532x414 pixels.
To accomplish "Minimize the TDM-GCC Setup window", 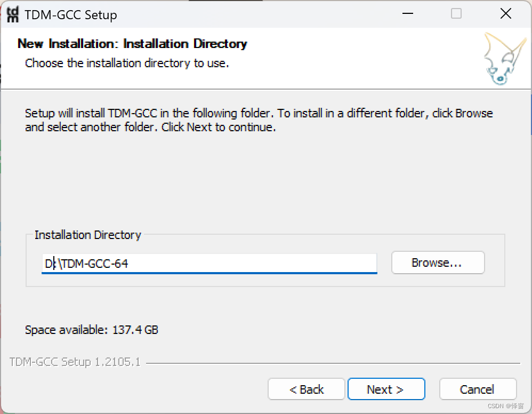I will [x=407, y=14].
